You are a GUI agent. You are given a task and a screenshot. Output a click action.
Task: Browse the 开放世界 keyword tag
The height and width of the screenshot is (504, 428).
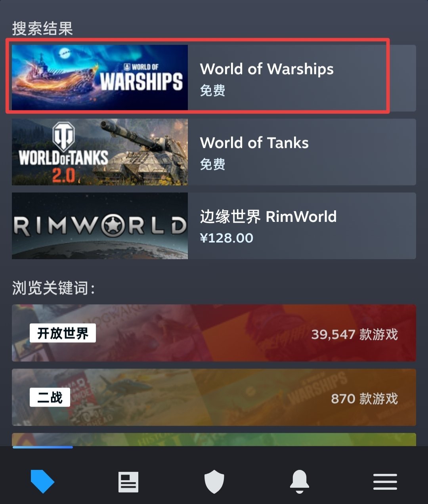click(x=63, y=333)
